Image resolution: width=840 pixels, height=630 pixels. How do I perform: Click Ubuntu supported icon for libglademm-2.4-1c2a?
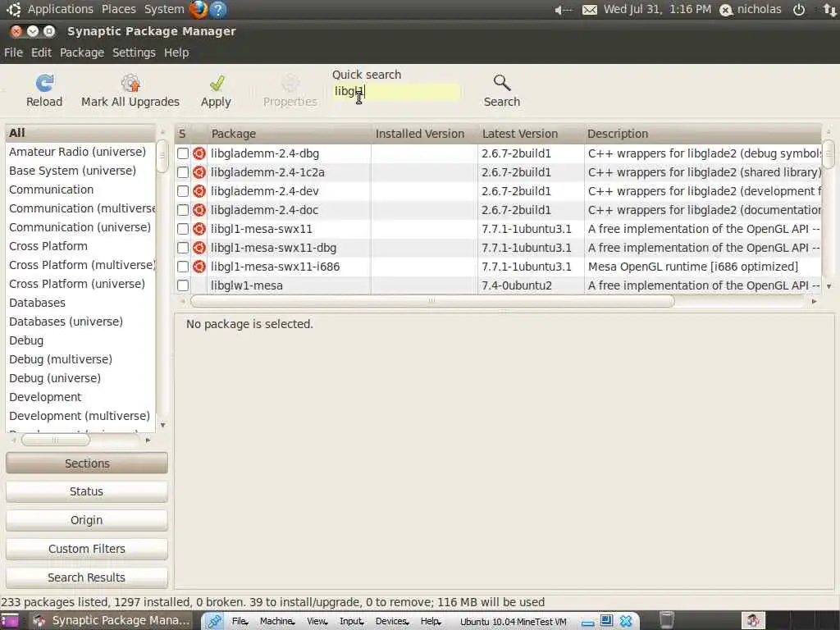[x=199, y=172]
